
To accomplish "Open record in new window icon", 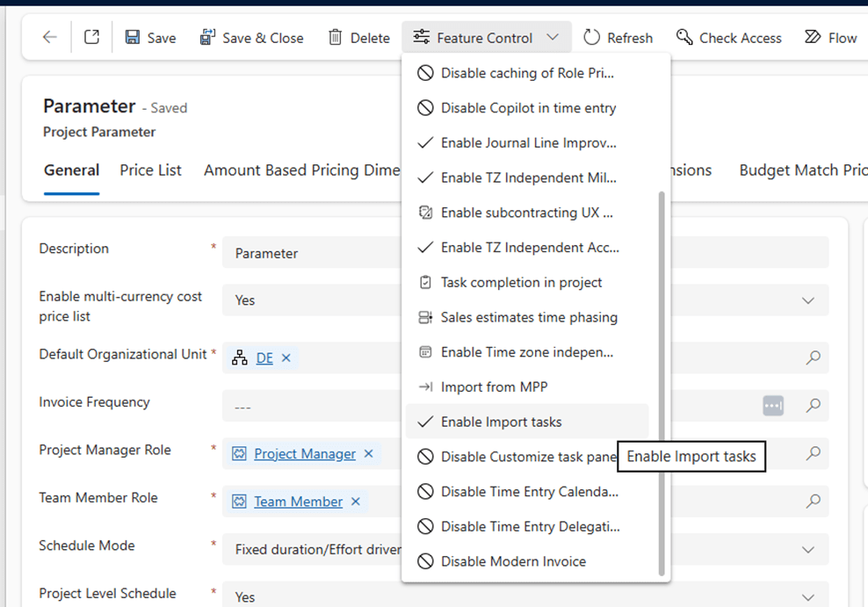I will coord(91,38).
